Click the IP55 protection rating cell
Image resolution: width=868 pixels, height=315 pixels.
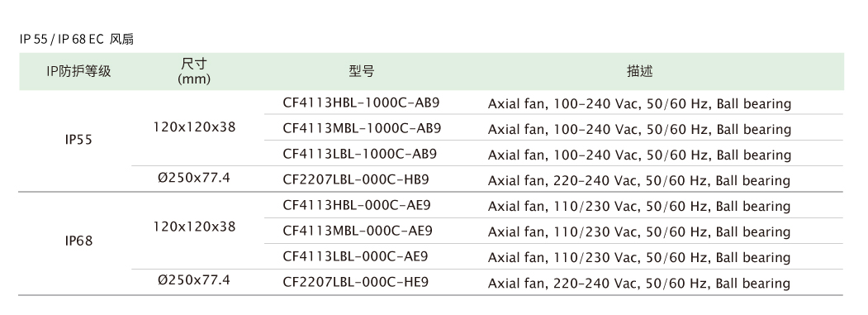(x=78, y=141)
